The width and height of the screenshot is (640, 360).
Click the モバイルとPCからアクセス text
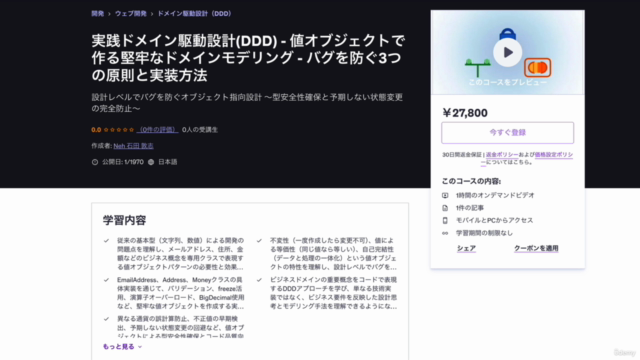(x=494, y=220)
